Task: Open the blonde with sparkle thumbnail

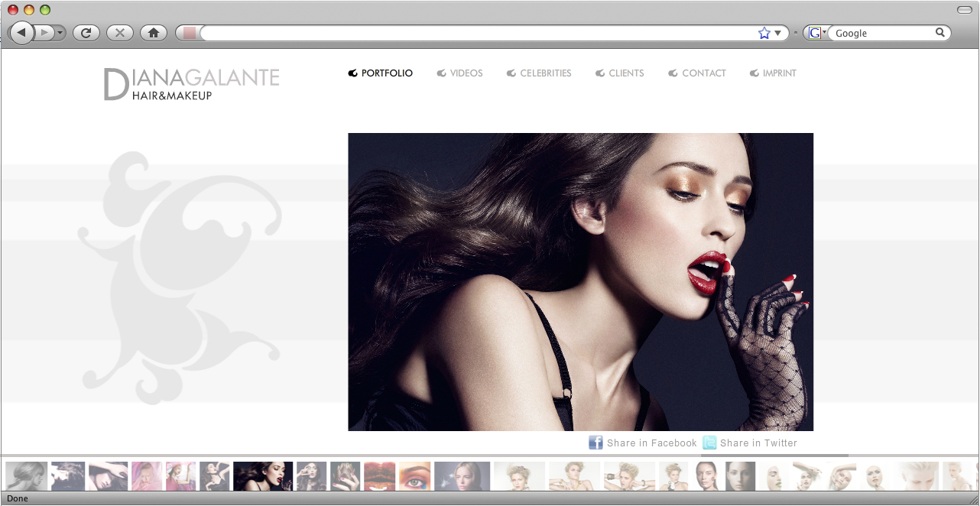Action: [x=462, y=475]
